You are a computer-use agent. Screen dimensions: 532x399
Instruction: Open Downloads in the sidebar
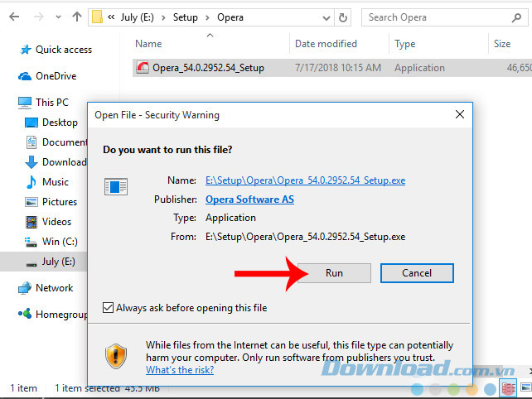[x=65, y=162]
